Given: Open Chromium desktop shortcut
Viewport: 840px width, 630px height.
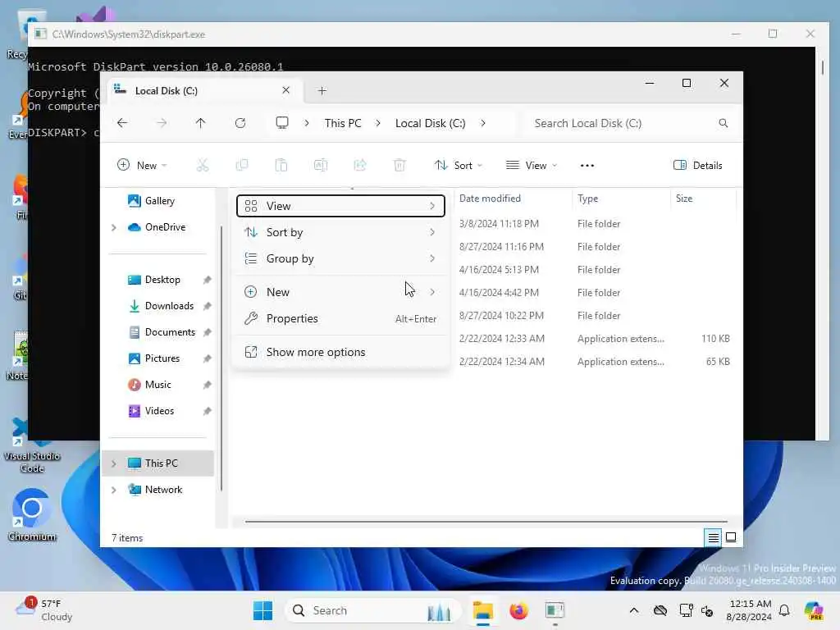Looking at the screenshot, I should tap(32, 514).
